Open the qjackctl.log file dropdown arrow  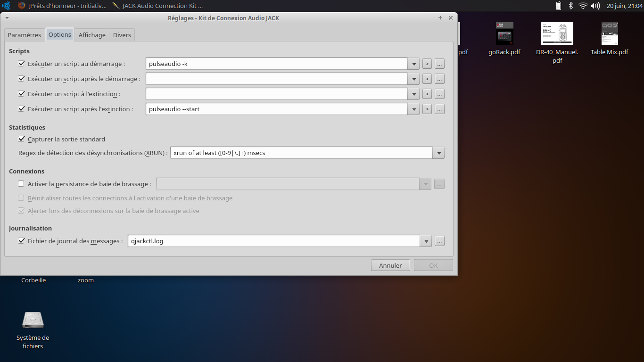[426, 241]
